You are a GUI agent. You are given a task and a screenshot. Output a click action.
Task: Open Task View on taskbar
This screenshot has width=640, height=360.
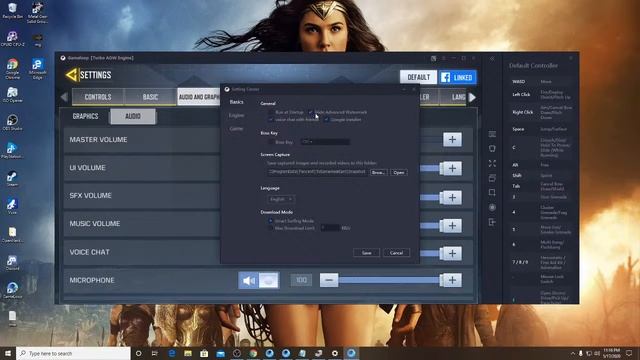tap(155, 353)
